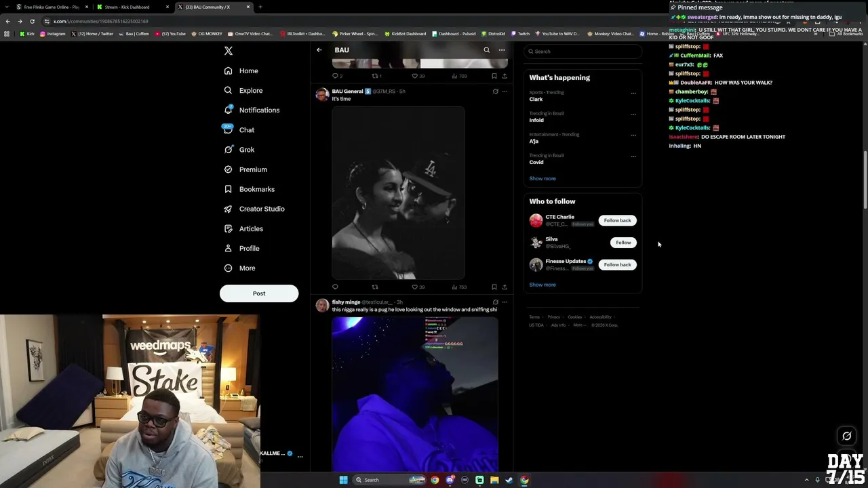Viewport: 868px width, 488px height.
Task: Open the BAU General post photo
Action: coord(399,192)
